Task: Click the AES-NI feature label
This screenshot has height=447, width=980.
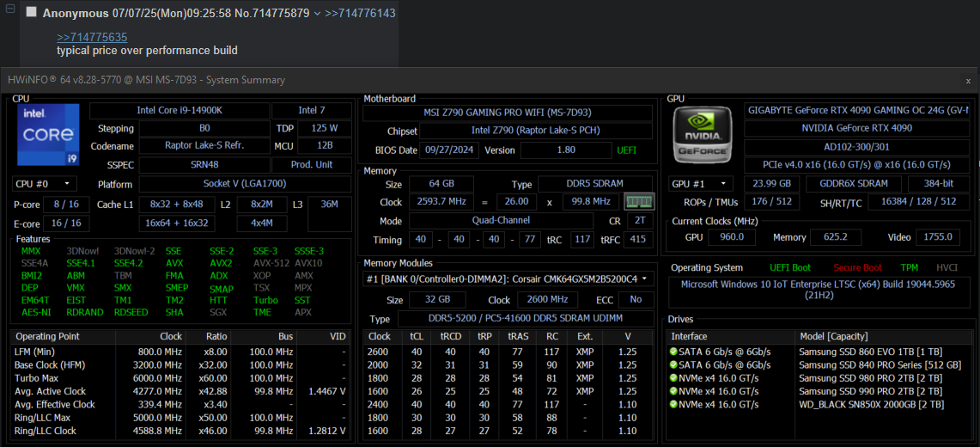Action: [x=34, y=312]
